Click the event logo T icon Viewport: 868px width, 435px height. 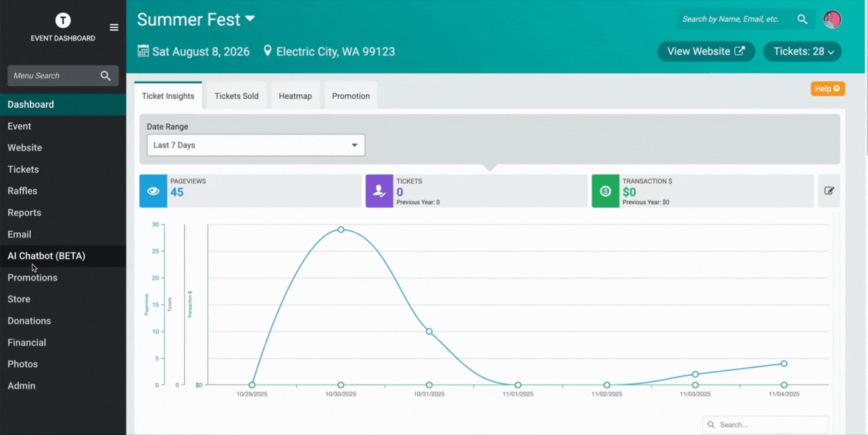pyautogui.click(x=63, y=20)
